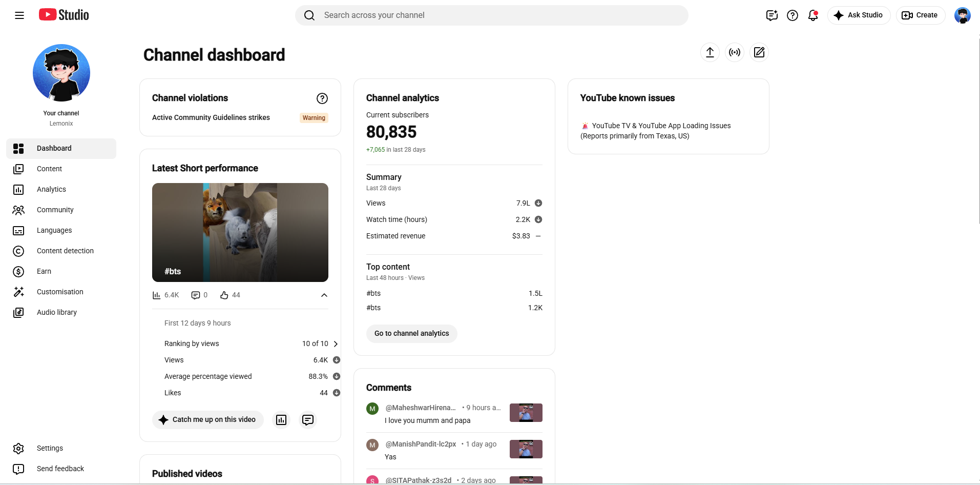This screenshot has width=980, height=485.
Task: Click the Create post pencil icon
Action: pos(759,52)
